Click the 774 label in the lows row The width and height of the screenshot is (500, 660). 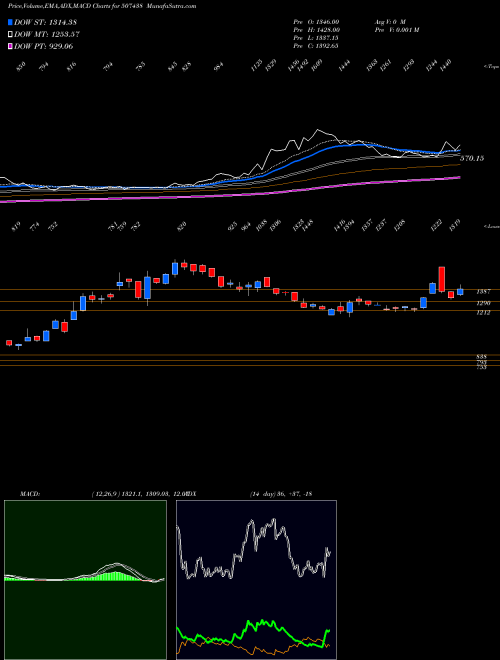tap(35, 227)
